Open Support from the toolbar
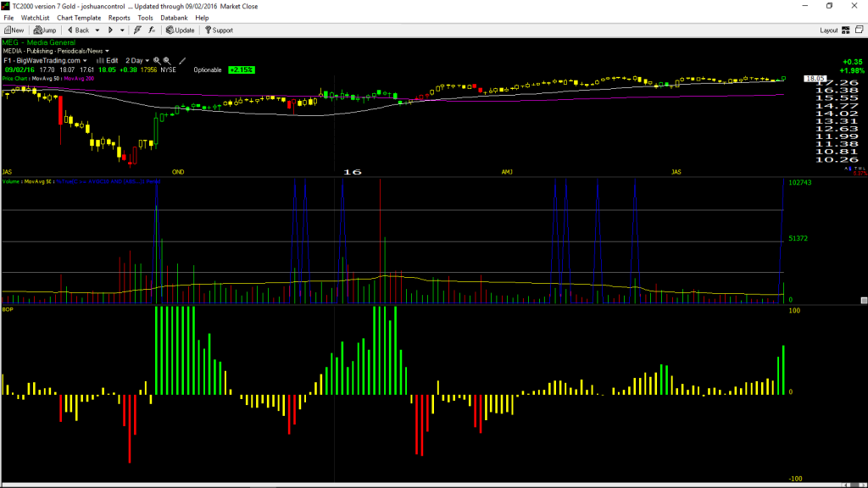Viewport: 868px width, 488px height. pyautogui.click(x=220, y=30)
